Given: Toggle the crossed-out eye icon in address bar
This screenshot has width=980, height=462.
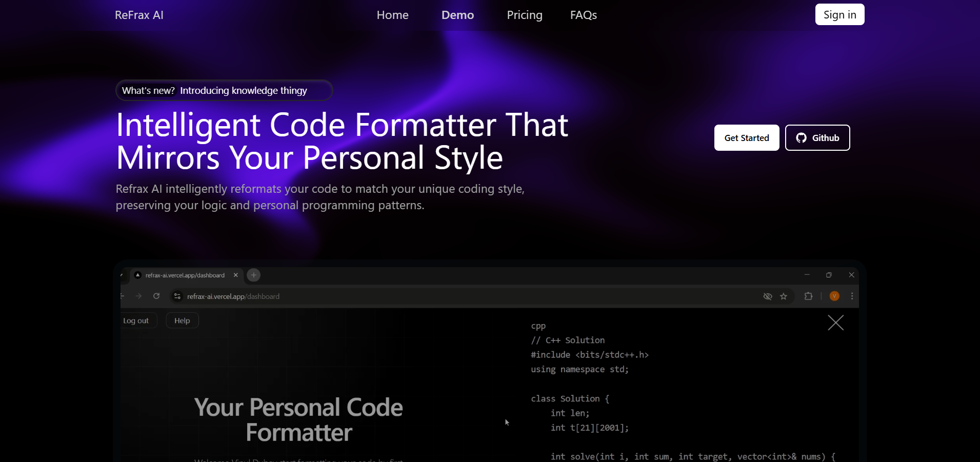Looking at the screenshot, I should click(768, 296).
